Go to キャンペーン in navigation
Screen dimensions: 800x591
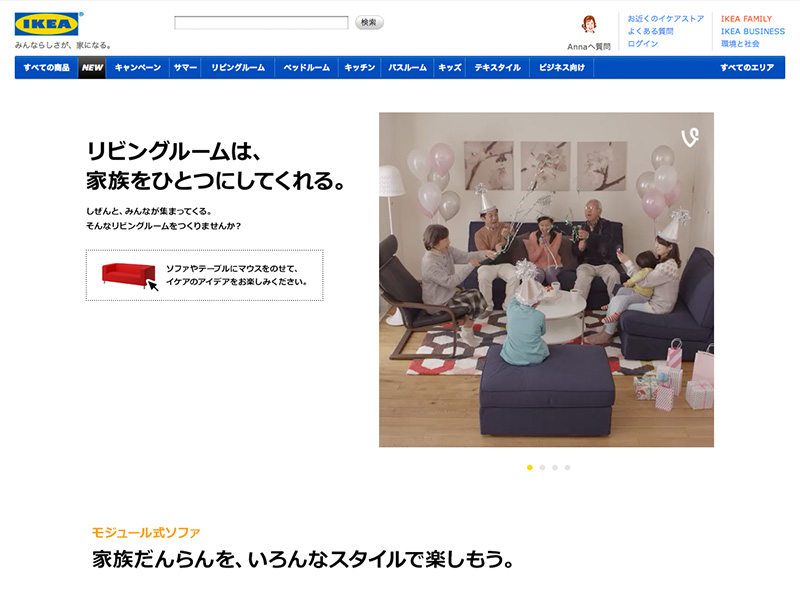click(137, 68)
